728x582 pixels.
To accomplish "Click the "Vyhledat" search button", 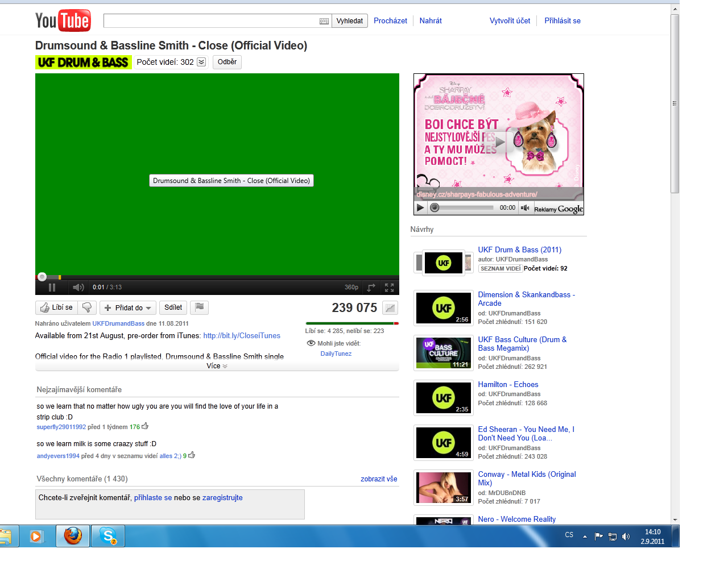I will pos(350,21).
